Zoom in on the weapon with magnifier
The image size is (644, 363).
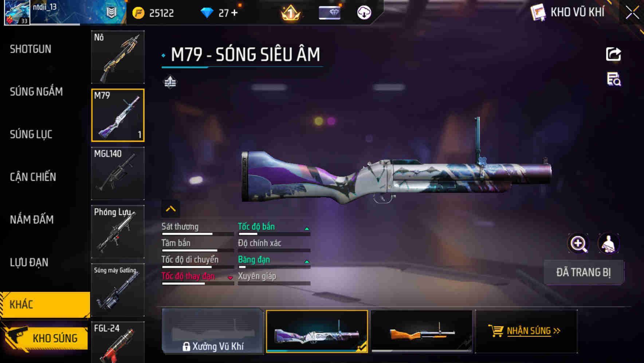(x=578, y=243)
